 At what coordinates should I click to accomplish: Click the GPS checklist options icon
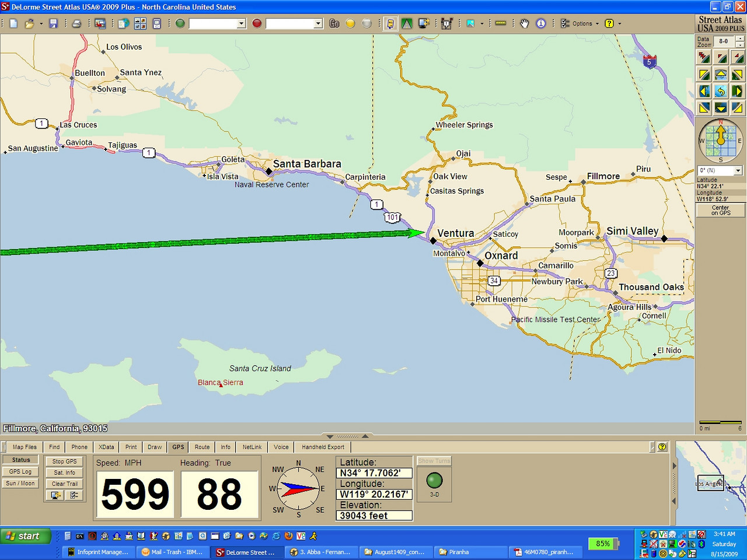[x=74, y=495]
